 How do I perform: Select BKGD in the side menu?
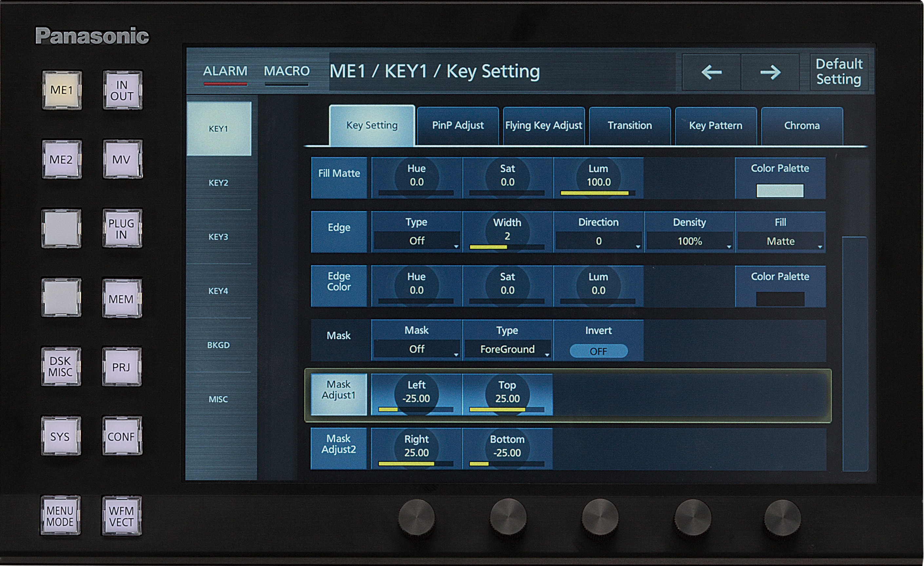(219, 345)
